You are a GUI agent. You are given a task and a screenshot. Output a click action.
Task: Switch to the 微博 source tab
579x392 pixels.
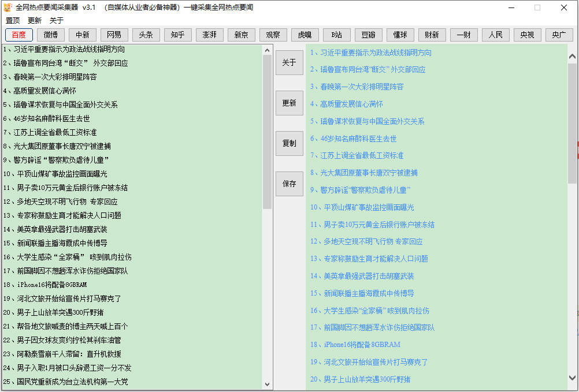pyautogui.click(x=50, y=35)
